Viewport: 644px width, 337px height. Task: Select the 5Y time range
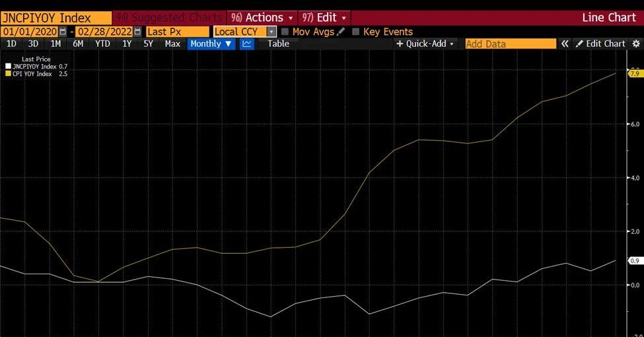[x=149, y=44]
